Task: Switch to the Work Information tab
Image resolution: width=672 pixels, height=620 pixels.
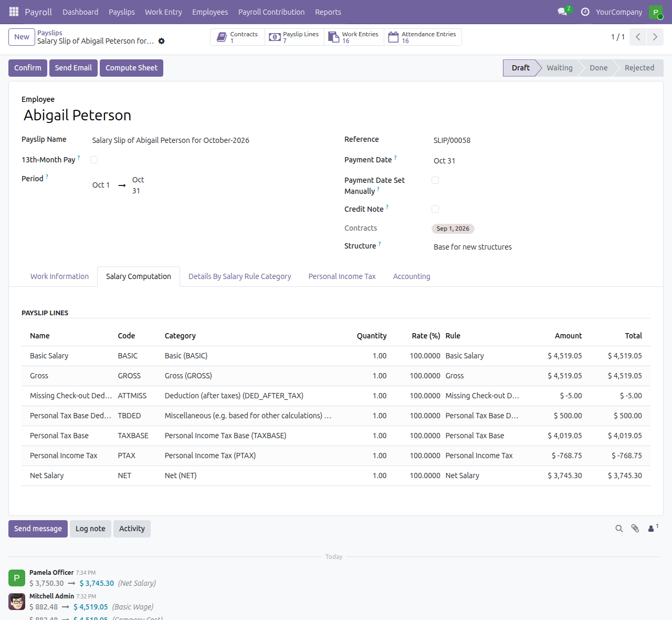Action: (x=59, y=276)
